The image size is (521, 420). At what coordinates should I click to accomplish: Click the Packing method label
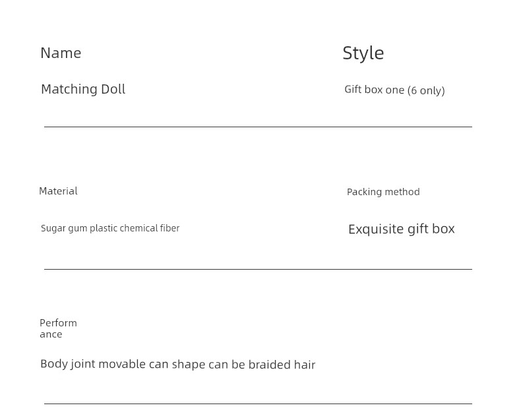pyautogui.click(x=383, y=192)
